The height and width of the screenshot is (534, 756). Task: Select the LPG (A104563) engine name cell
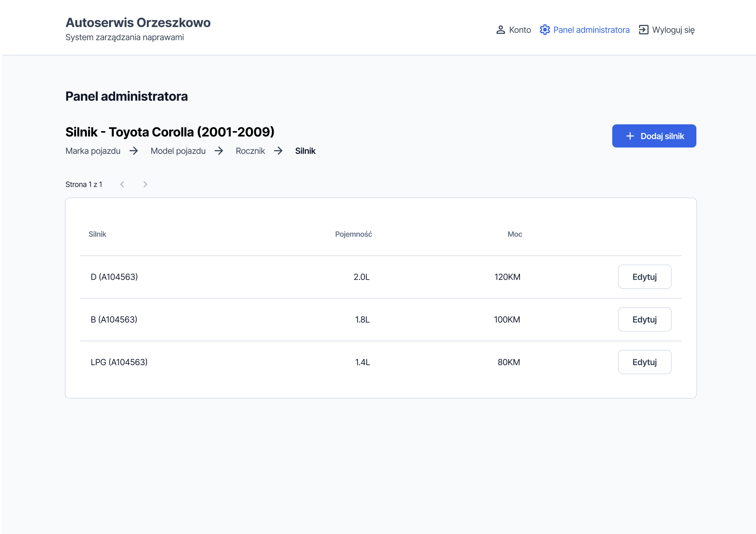[119, 362]
